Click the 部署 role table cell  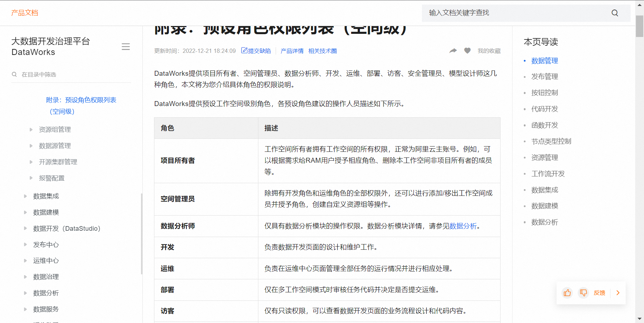point(206,290)
